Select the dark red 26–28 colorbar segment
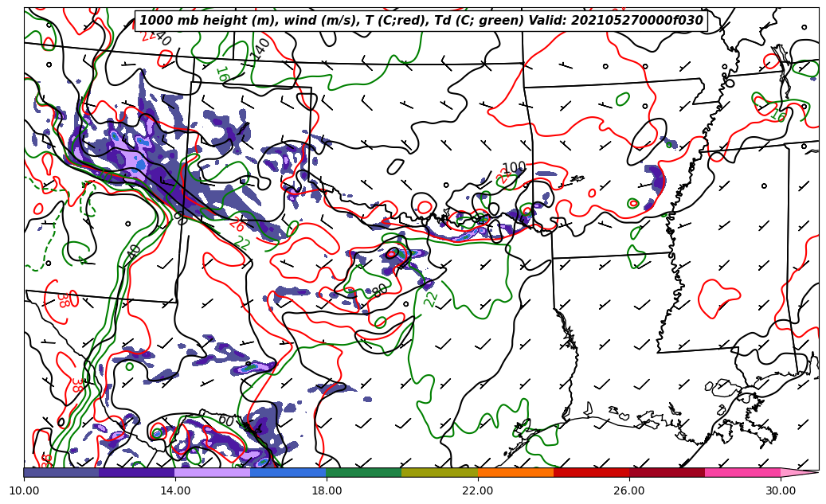Viewport: 826px width, 504px height. click(x=667, y=472)
